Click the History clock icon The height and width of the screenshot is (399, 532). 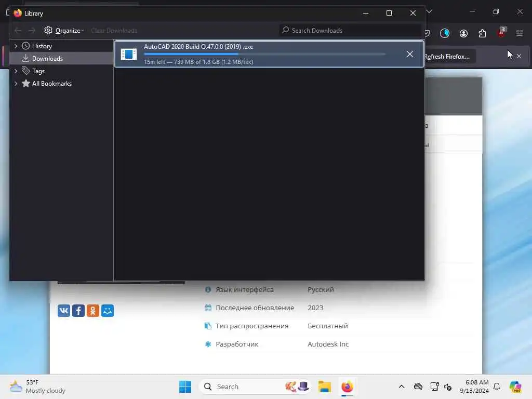point(25,46)
